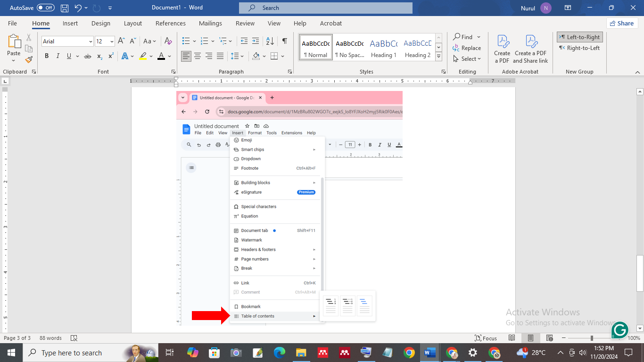Click the Increase Indent icon
Screen dimensions: 644x362
coord(255,41)
